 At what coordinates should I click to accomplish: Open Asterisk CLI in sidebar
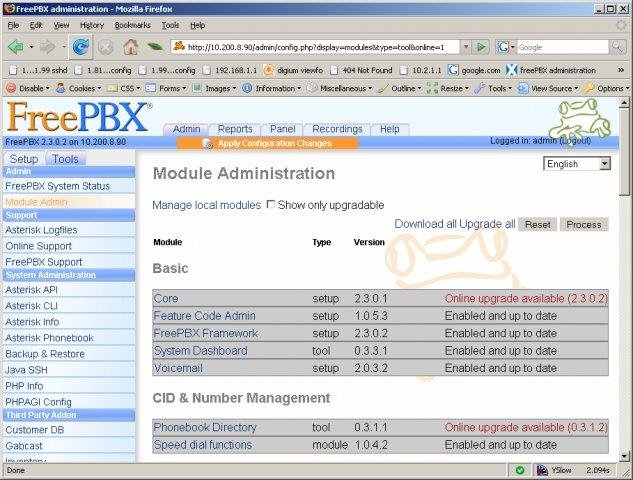pos(31,306)
